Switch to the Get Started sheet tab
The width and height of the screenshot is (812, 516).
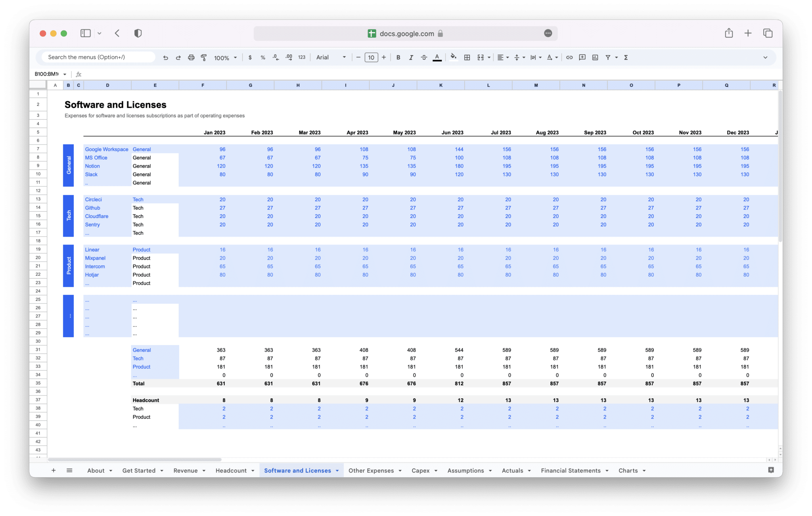(139, 470)
